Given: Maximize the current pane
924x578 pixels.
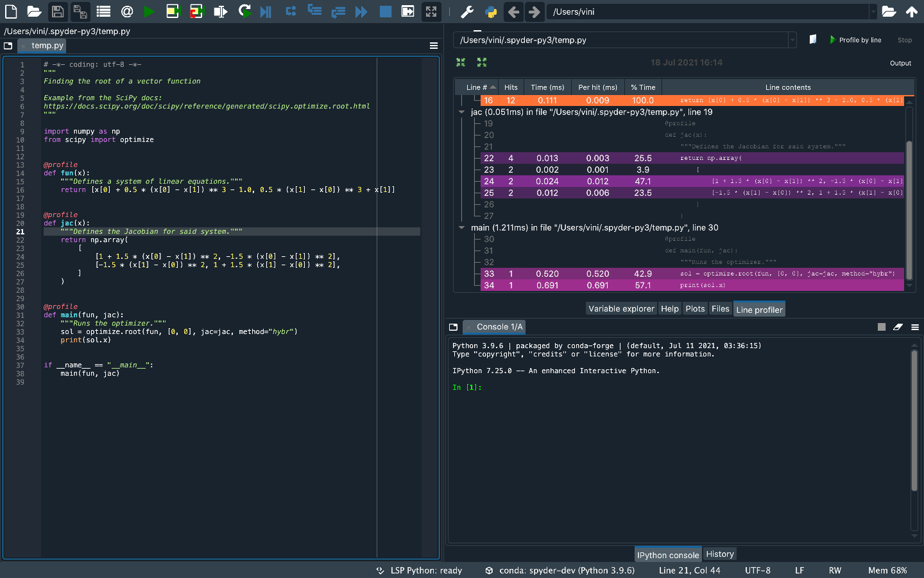Looking at the screenshot, I should (x=431, y=12).
